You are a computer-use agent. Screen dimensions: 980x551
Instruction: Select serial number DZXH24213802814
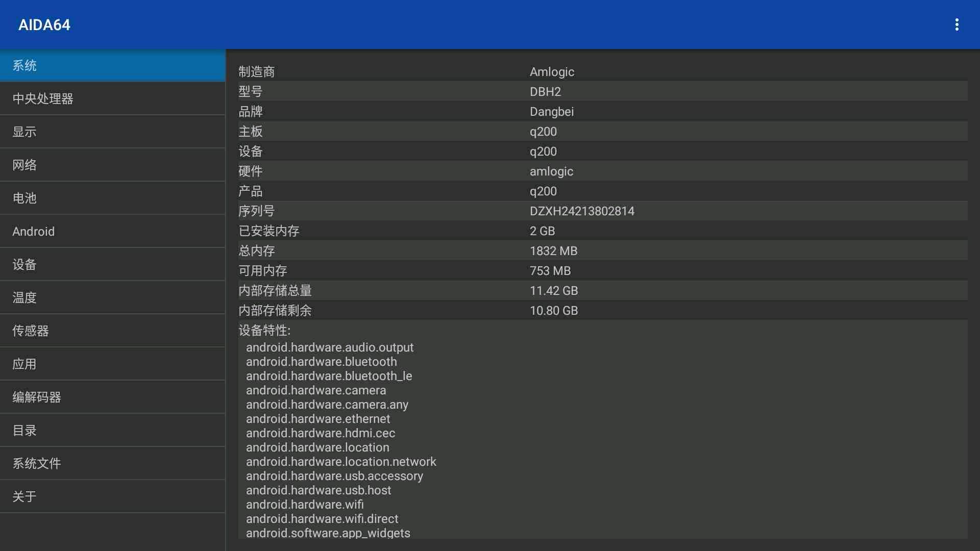coord(582,211)
